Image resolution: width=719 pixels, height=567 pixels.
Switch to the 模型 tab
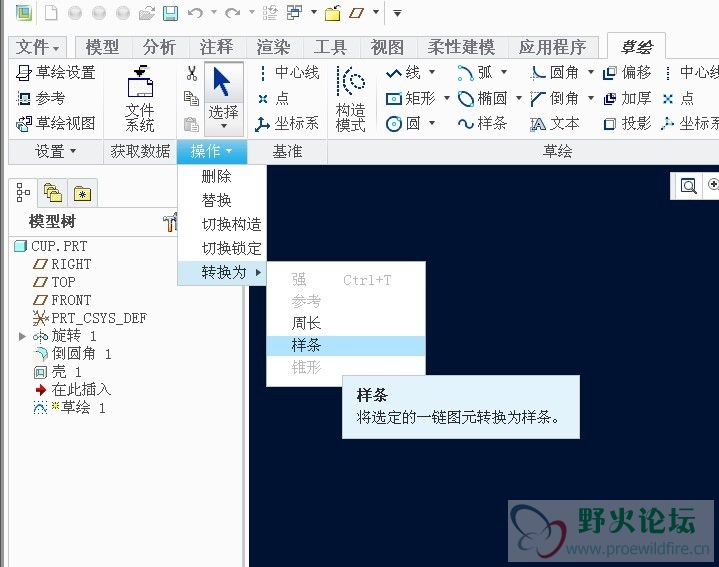pos(102,47)
